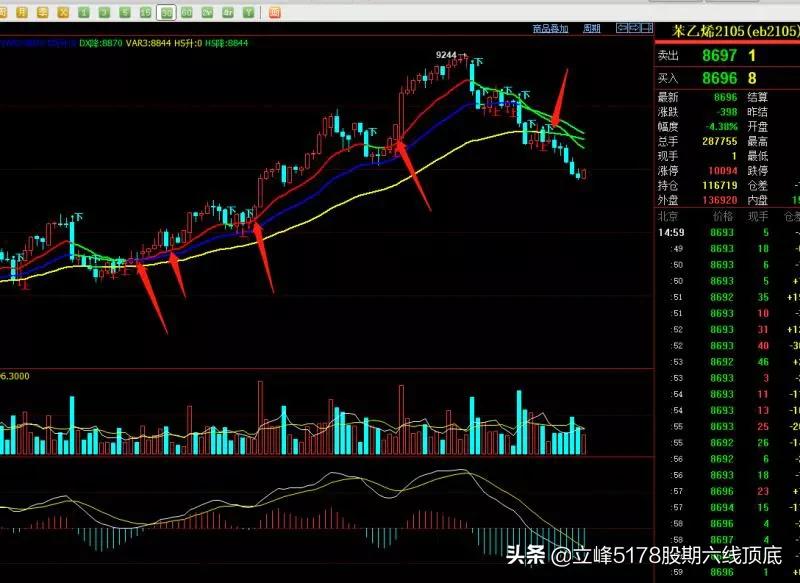The width and height of the screenshot is (800, 583).
Task: Switch to the 2-hour chart button
Action: point(207,12)
